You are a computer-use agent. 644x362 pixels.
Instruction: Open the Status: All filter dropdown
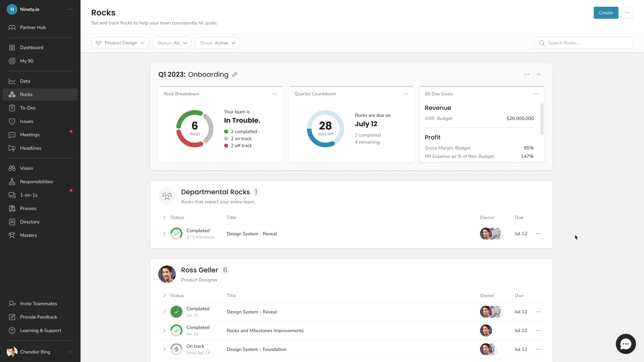(172, 43)
